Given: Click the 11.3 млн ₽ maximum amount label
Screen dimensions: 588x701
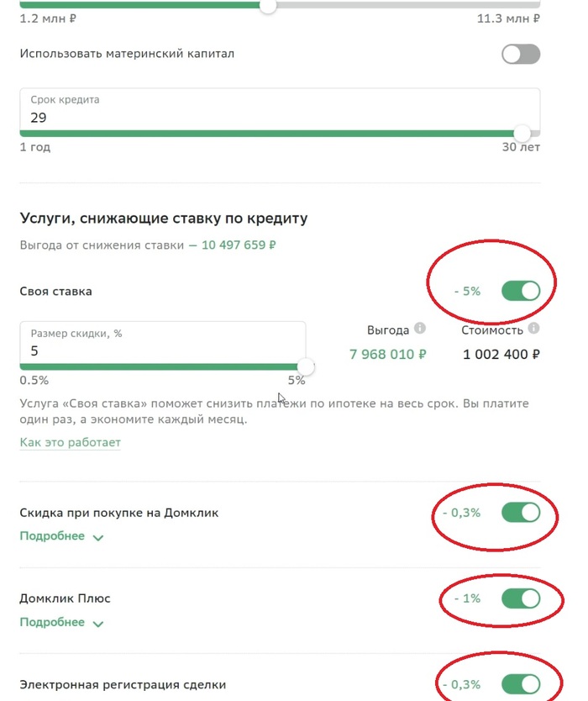Looking at the screenshot, I should click(508, 18).
